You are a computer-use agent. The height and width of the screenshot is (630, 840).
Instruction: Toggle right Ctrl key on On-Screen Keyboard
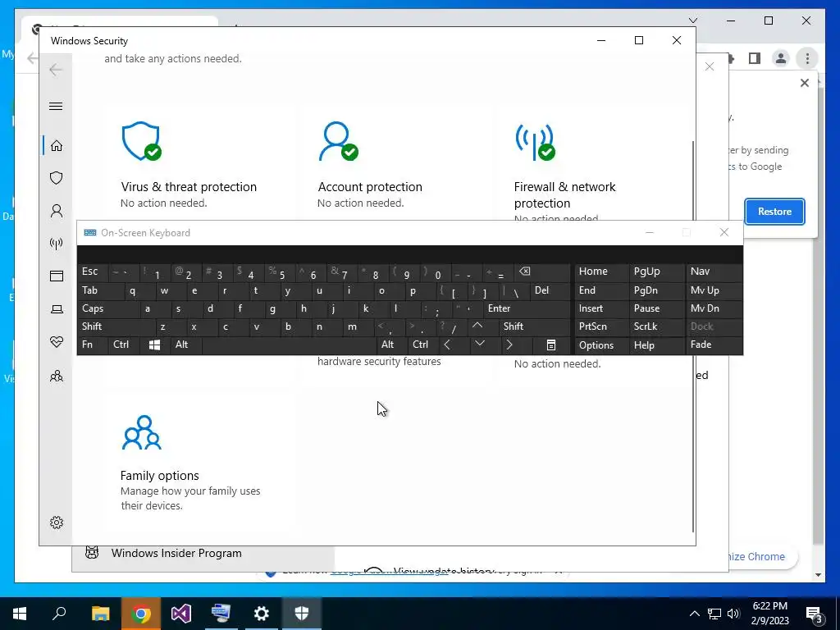(x=423, y=345)
